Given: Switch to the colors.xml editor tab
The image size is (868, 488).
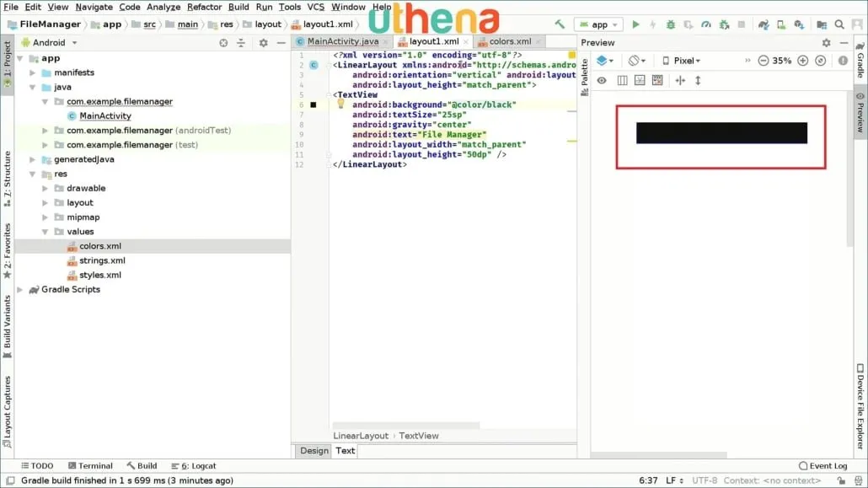Looking at the screenshot, I should tap(510, 41).
